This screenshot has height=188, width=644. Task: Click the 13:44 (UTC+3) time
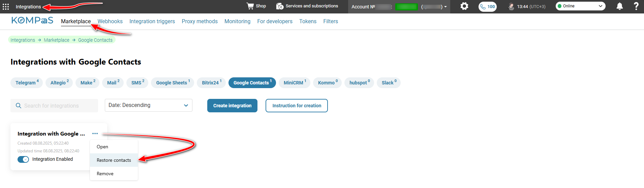(x=531, y=6)
